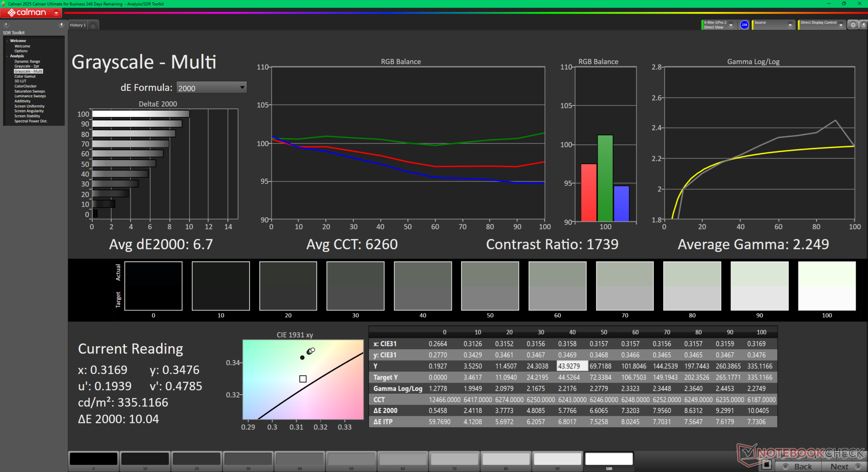868x472 pixels.
Task: Collapse the Welcome tree group
Action: pos(7,41)
